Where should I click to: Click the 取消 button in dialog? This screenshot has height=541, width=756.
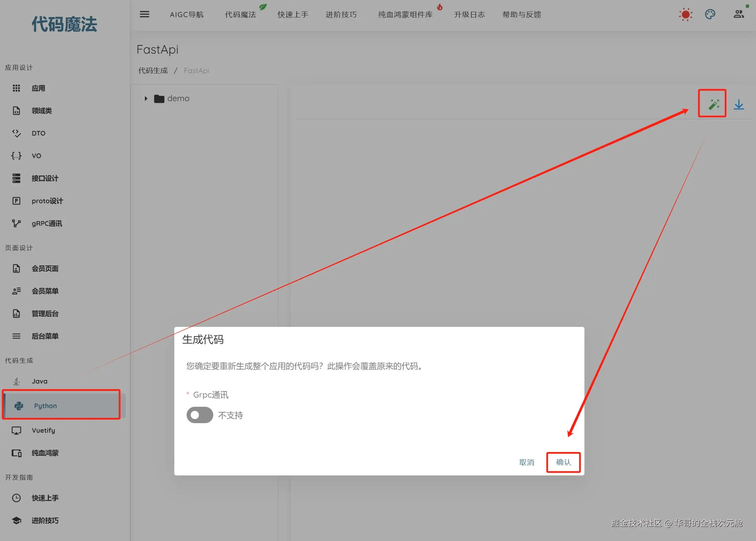coord(526,462)
